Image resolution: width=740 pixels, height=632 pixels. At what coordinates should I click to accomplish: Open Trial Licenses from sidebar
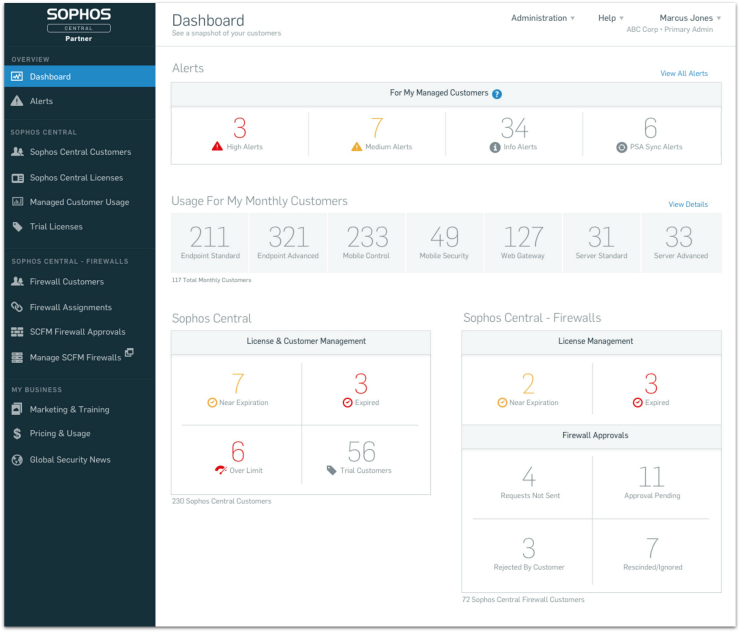pos(80,227)
